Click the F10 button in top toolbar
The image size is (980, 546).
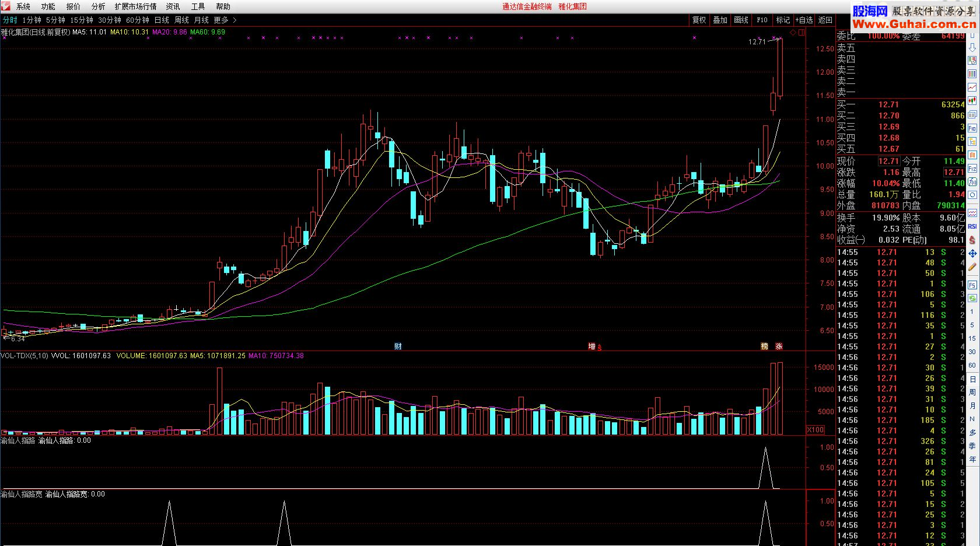click(x=762, y=20)
